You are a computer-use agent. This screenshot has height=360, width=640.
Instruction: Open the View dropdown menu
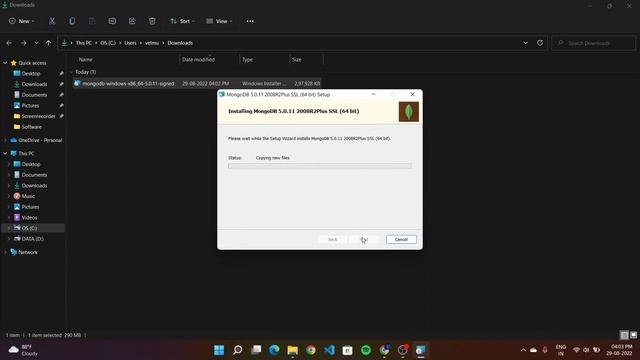point(220,21)
